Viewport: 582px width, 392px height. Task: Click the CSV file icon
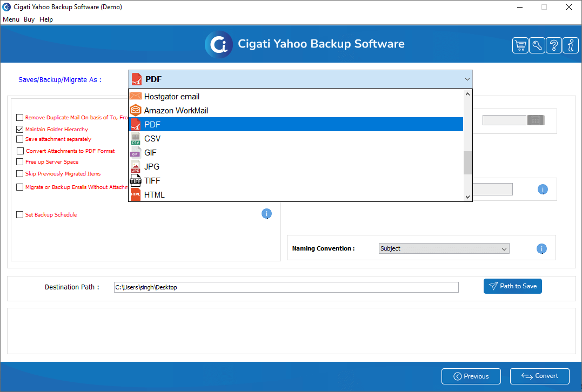[x=136, y=138]
